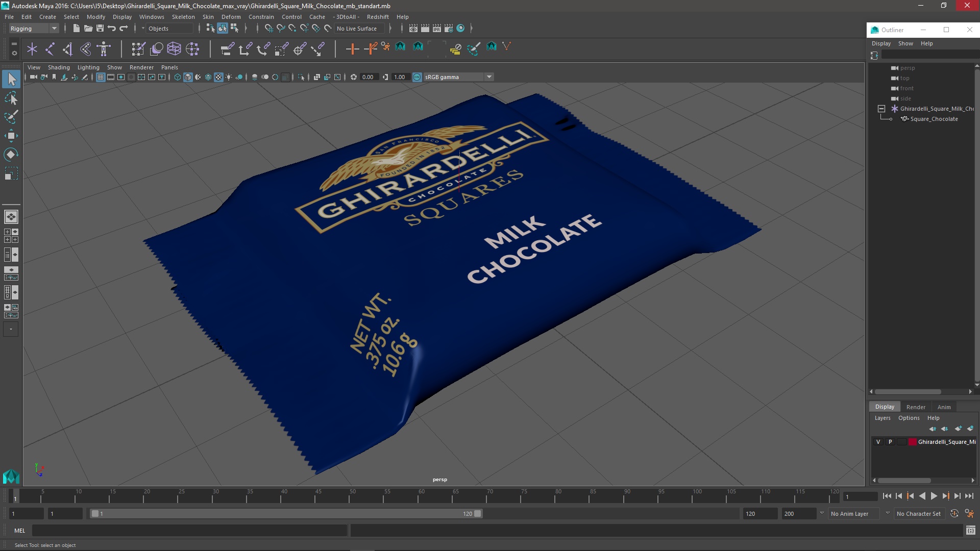
Task: Click the red layer color swatch
Action: pyautogui.click(x=912, y=442)
